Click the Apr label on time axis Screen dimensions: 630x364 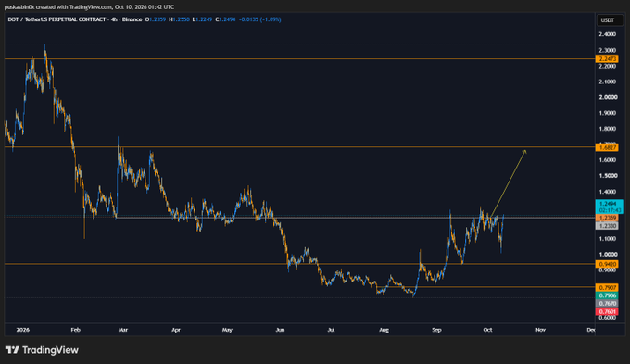click(176, 330)
